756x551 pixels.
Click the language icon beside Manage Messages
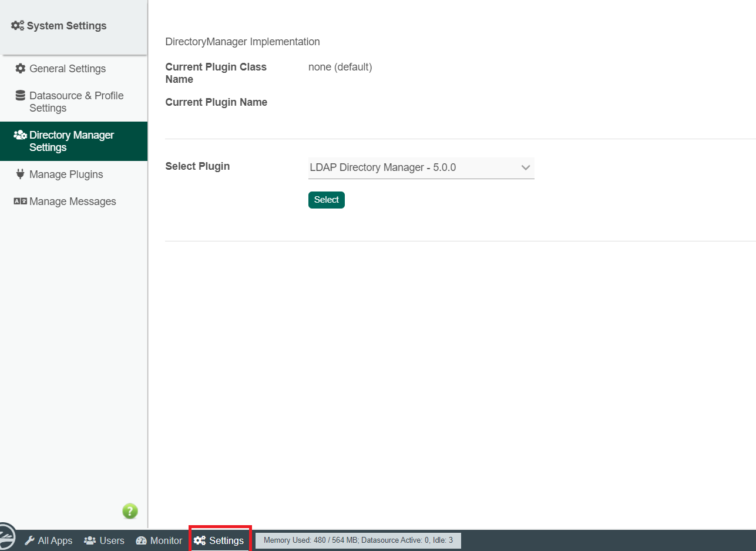pyautogui.click(x=21, y=201)
